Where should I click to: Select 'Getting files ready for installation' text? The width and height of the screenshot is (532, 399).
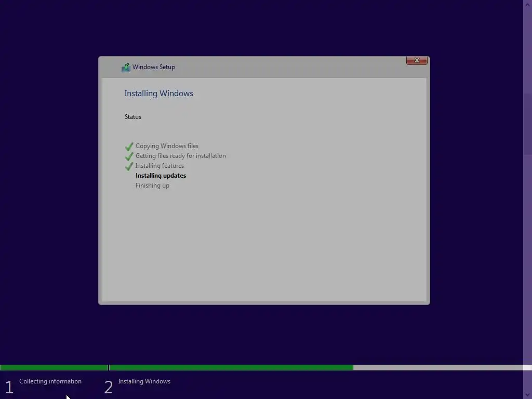point(180,156)
